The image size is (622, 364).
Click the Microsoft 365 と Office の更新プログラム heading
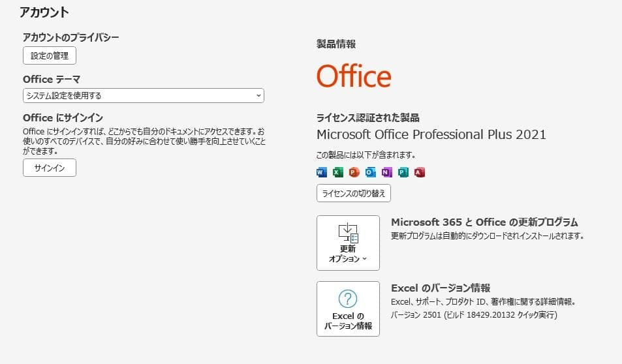[484, 222]
